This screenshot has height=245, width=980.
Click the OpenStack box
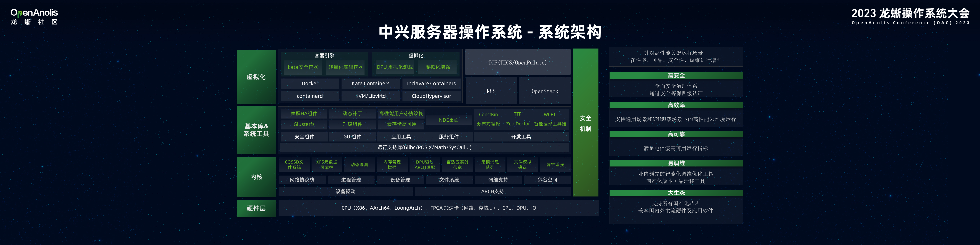544,91
